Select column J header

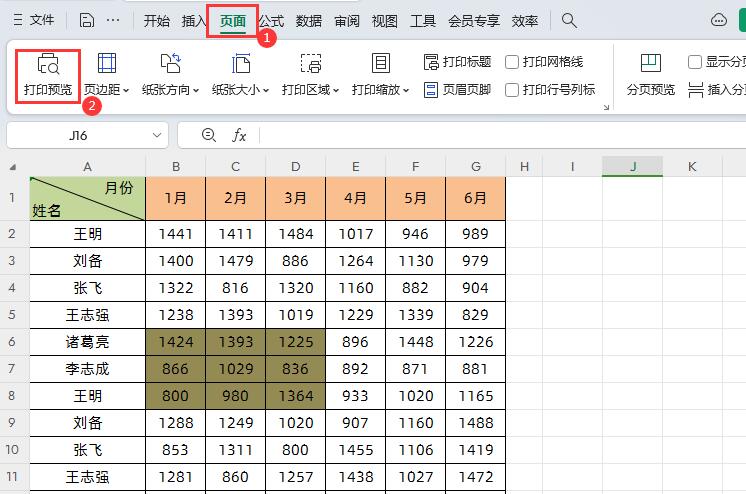point(632,167)
